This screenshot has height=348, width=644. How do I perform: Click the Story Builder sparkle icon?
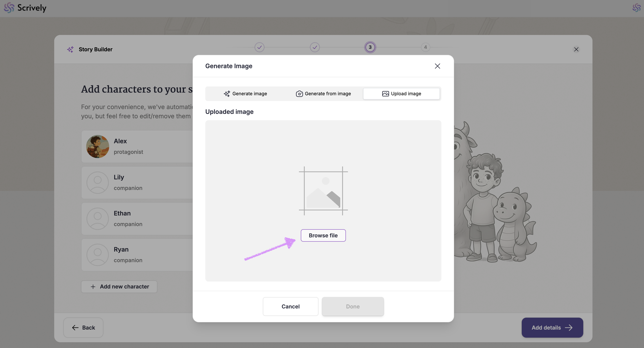[x=70, y=49]
